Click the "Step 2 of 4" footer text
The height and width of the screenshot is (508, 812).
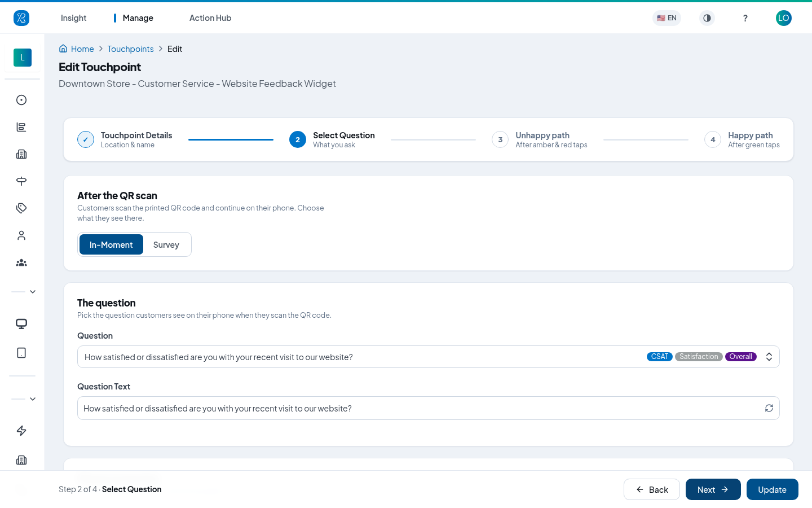tap(78, 489)
